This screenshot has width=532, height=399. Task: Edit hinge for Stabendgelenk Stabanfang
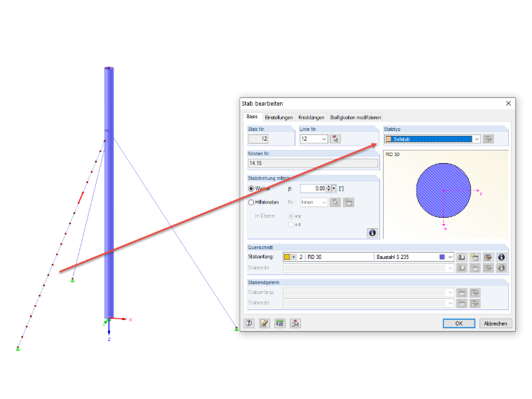pyautogui.click(x=475, y=293)
